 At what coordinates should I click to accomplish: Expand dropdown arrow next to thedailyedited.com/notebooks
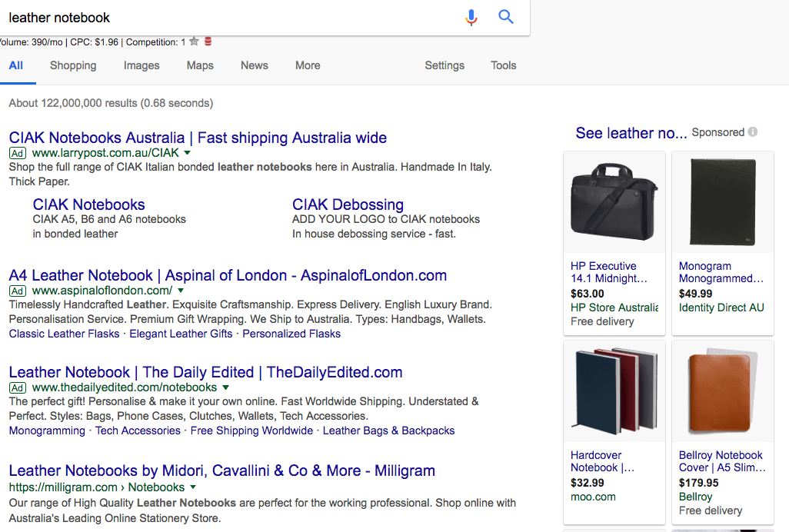(x=225, y=387)
